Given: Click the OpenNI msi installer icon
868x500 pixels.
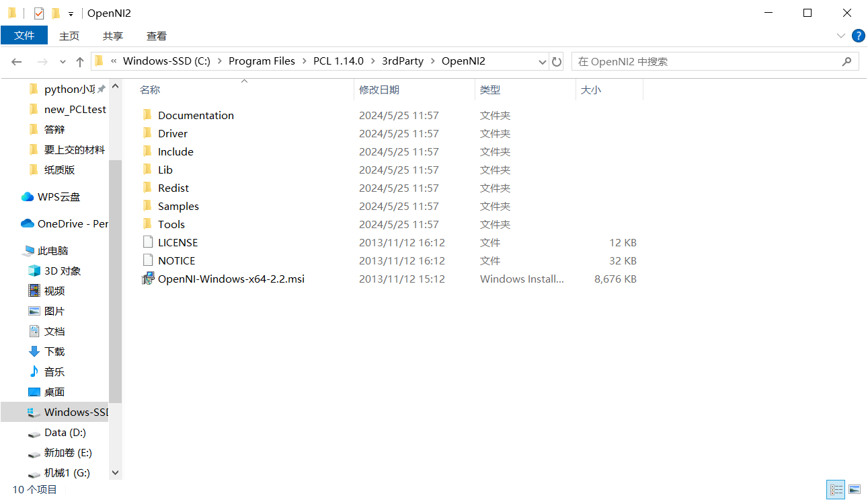Looking at the screenshot, I should (x=148, y=279).
